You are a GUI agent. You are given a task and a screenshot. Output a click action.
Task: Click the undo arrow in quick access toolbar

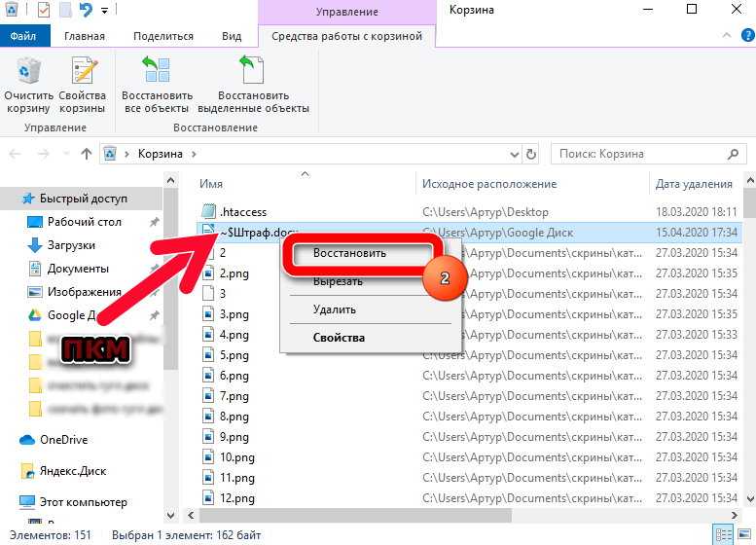click(x=86, y=10)
